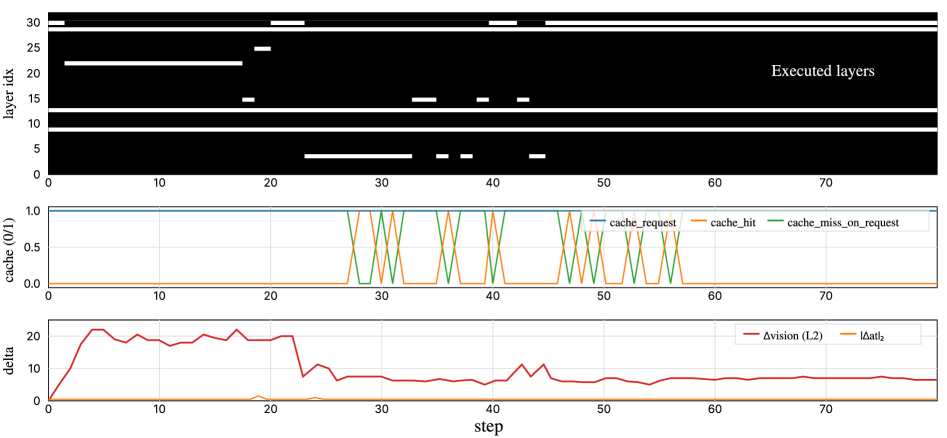Click the "15" tick on the layer idx axis

point(34,99)
